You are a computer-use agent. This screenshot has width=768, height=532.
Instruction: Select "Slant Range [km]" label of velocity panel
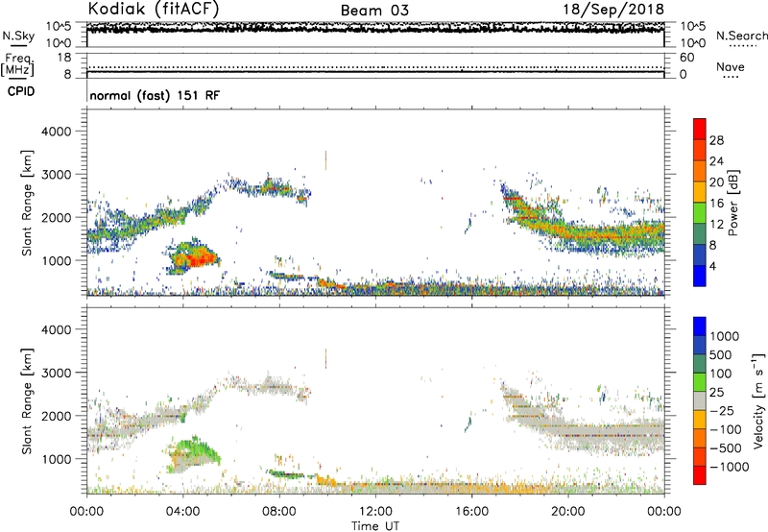(27, 401)
